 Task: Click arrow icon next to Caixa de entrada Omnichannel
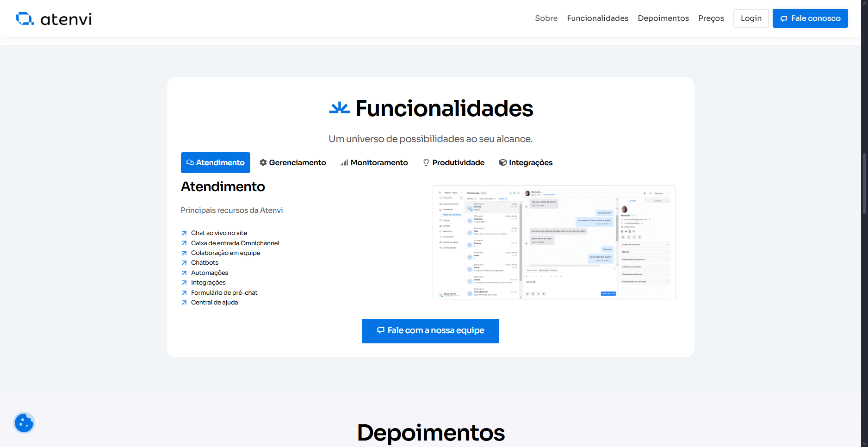click(184, 243)
